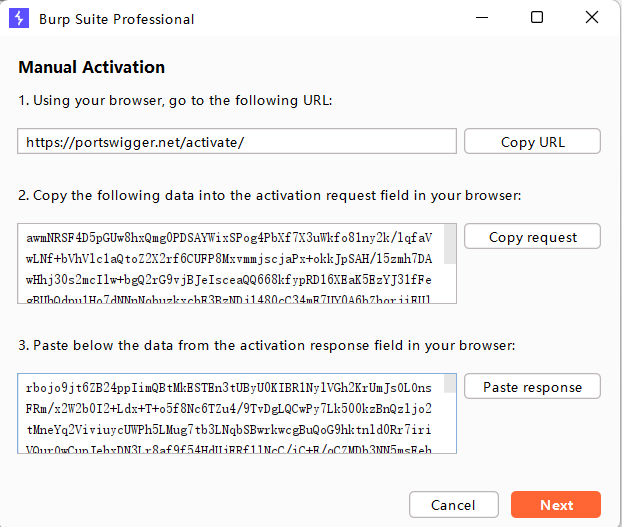
Task: Proceed with the orange Next button
Action: pyautogui.click(x=555, y=505)
